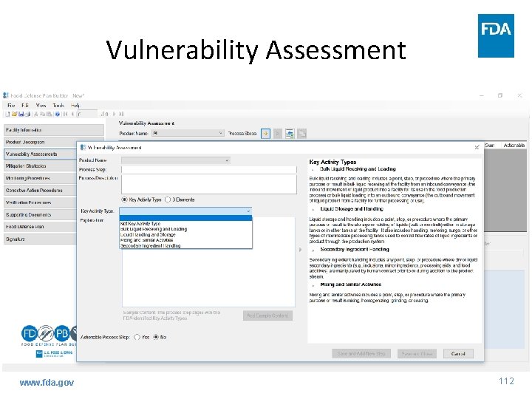
Task: Click the Paste toolbar icon
Action: click(50, 115)
